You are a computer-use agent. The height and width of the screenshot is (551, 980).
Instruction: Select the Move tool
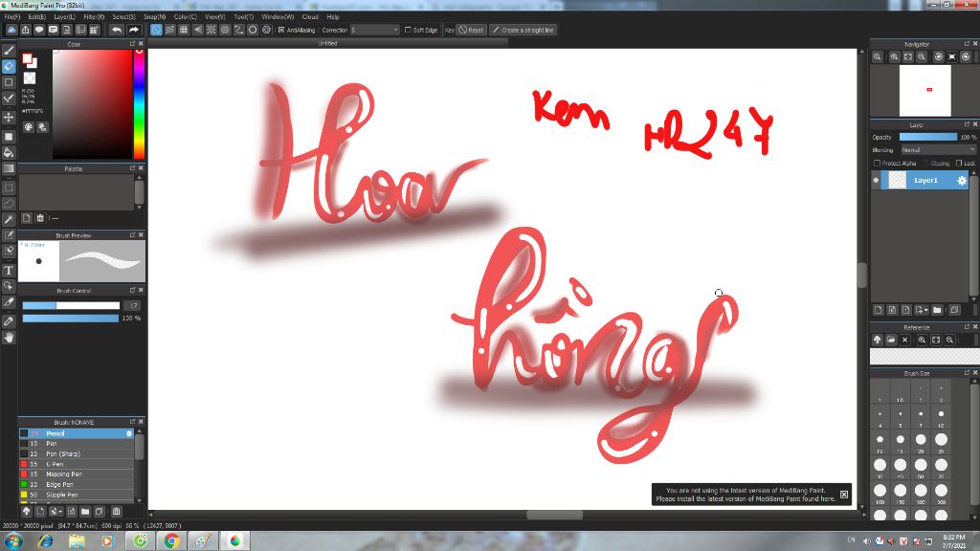pos(9,118)
